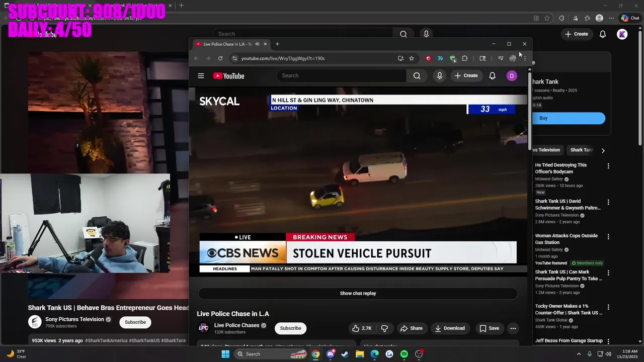Like the Live Police Chase video
Viewport: 644px width, 362px height.
362,328
